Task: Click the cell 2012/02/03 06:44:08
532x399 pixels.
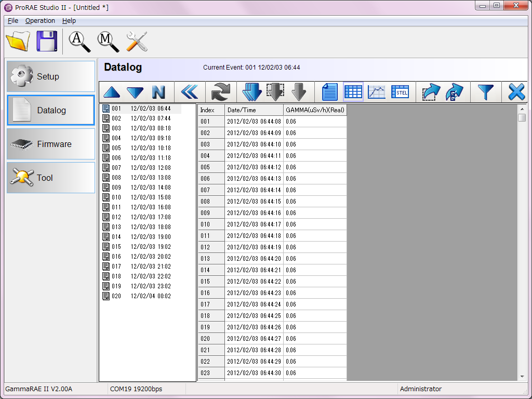Action: coord(254,122)
